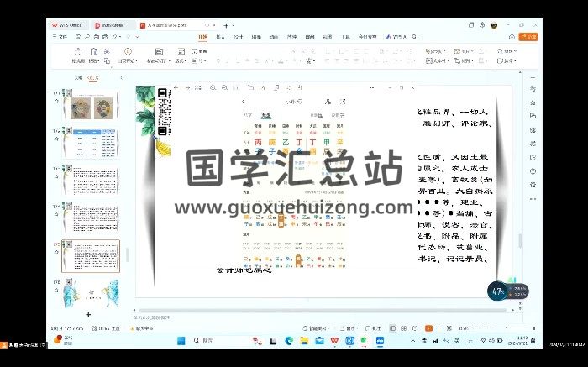
Task: Add a new slide with plus button
Action: point(88,315)
